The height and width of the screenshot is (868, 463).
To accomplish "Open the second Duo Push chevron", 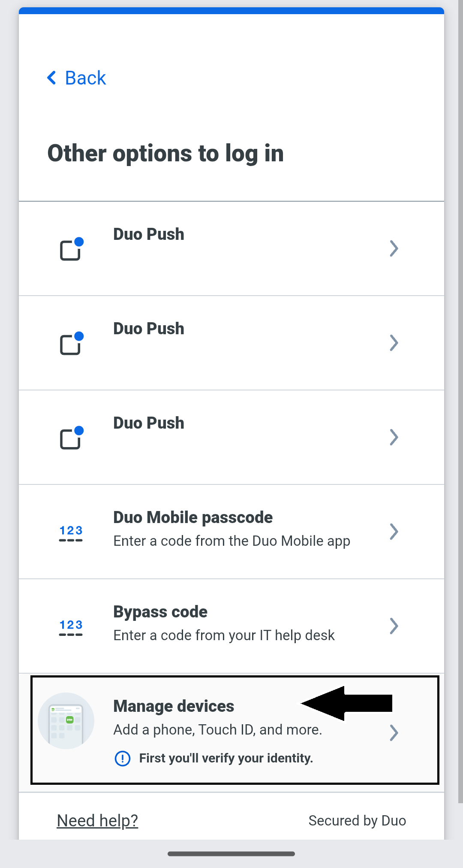I will pos(394,343).
